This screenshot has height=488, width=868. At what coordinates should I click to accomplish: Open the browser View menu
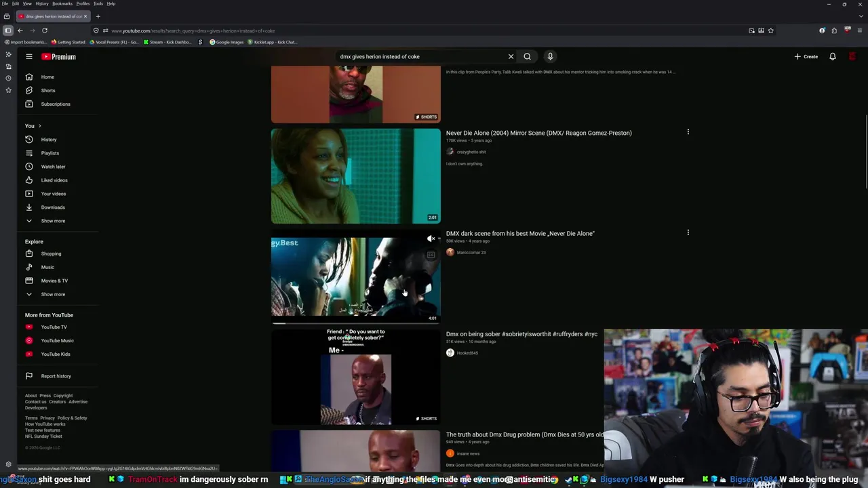click(x=27, y=3)
